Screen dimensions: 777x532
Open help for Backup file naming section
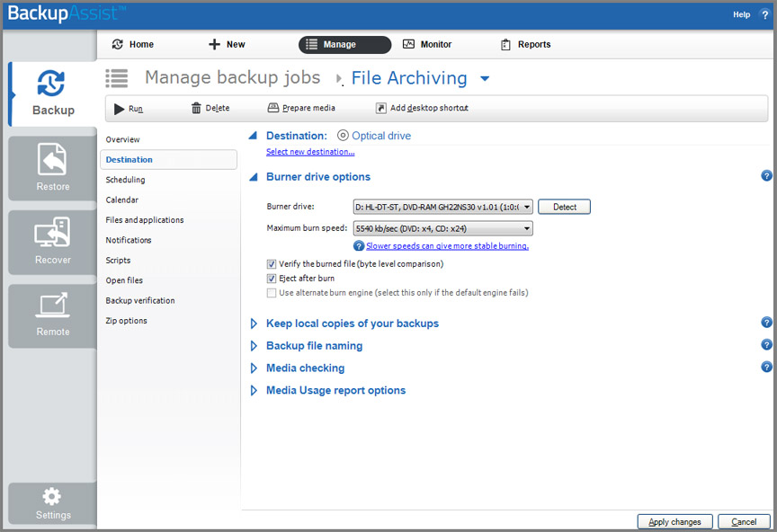[x=766, y=345]
